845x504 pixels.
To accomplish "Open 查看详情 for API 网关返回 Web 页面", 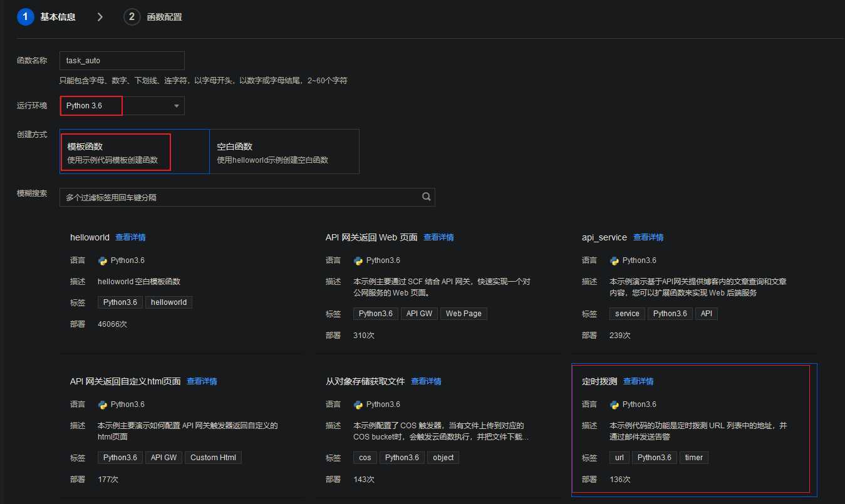I will [438, 237].
